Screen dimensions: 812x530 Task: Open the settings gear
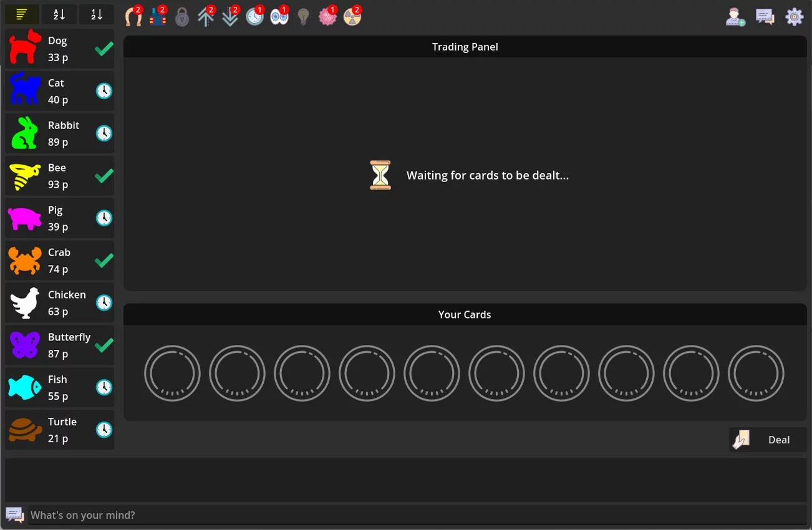tap(794, 17)
